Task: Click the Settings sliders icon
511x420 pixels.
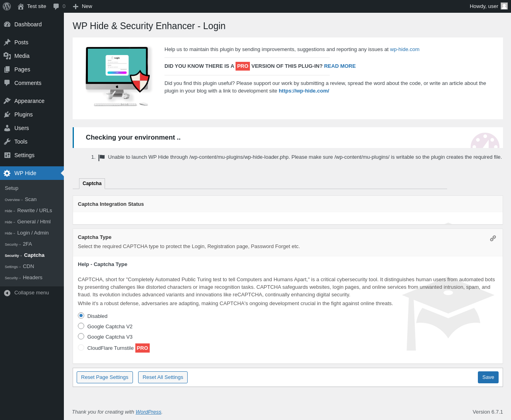Action: 7,155
